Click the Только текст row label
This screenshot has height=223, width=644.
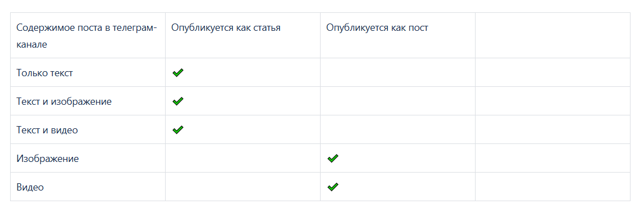[45, 73]
